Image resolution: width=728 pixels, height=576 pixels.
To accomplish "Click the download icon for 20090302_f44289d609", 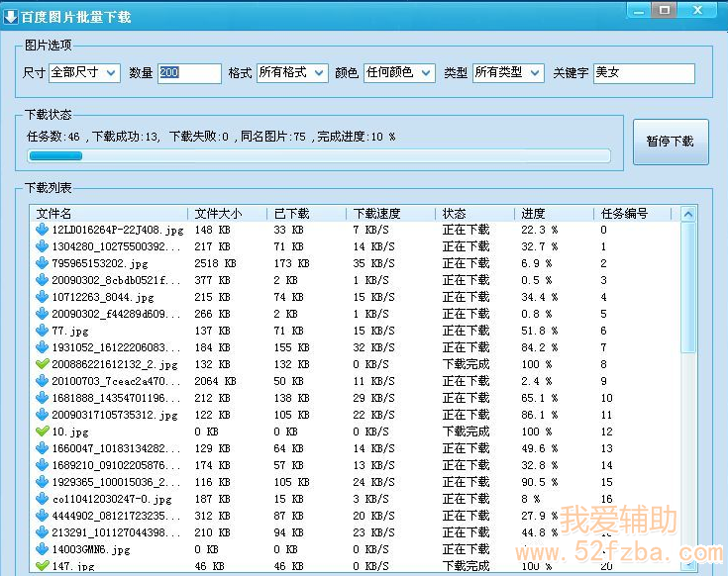I will click(x=43, y=314).
